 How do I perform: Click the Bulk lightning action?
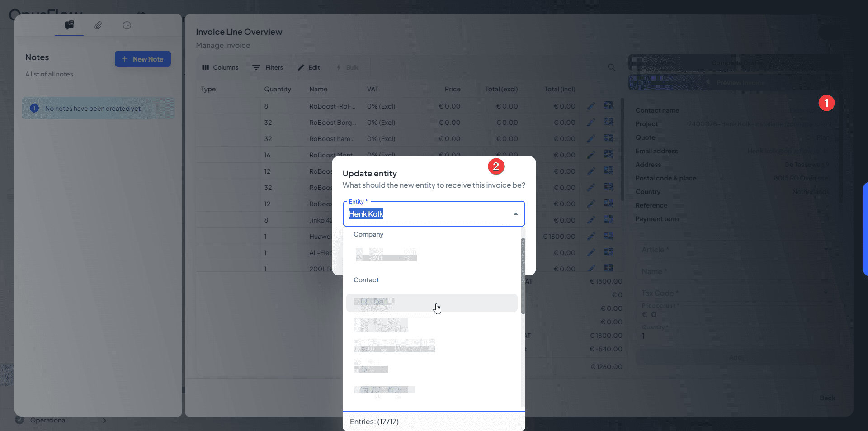[347, 67]
